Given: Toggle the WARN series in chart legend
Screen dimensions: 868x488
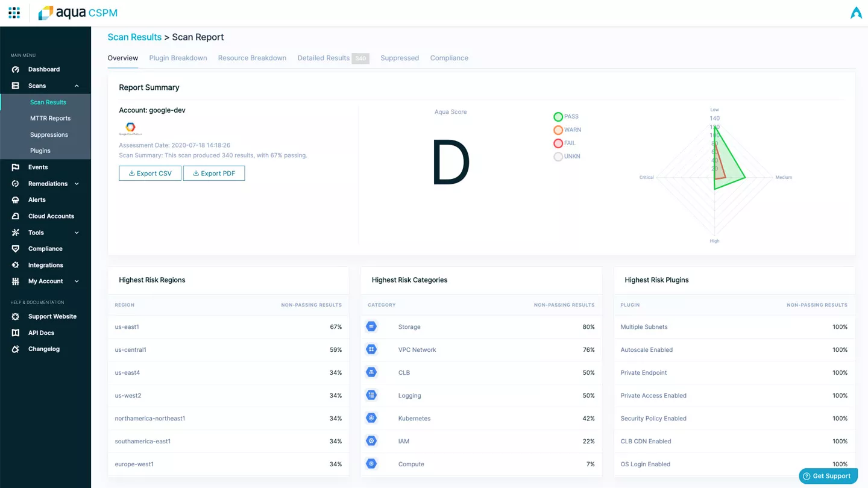Looking at the screenshot, I should 558,130.
